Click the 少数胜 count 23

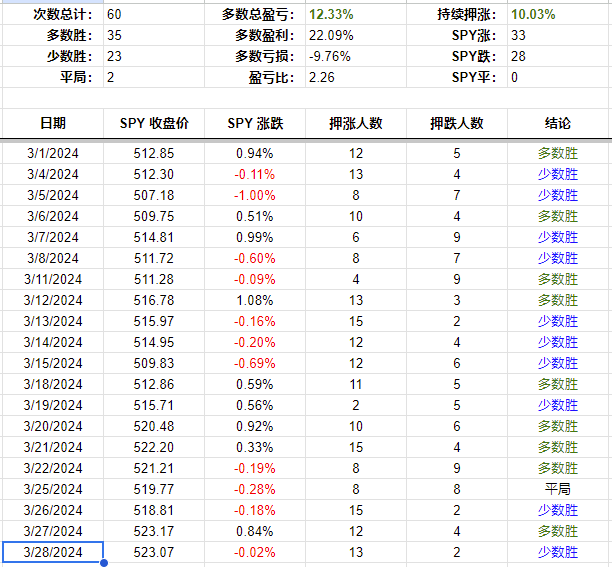click(x=154, y=56)
